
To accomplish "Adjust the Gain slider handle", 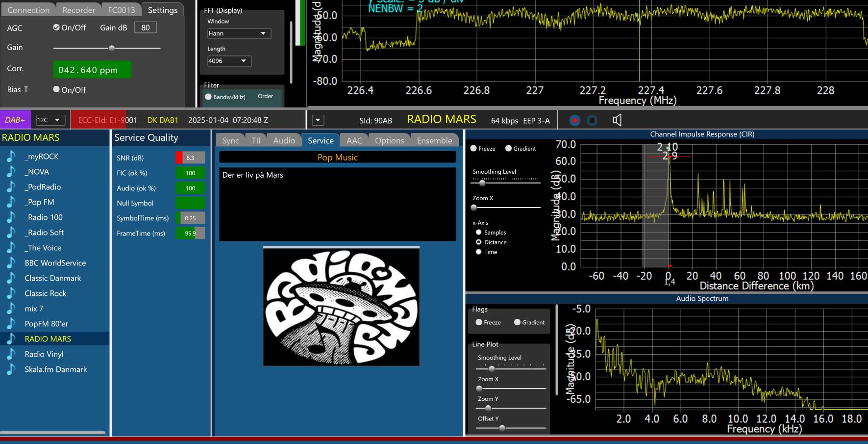I will [x=112, y=48].
